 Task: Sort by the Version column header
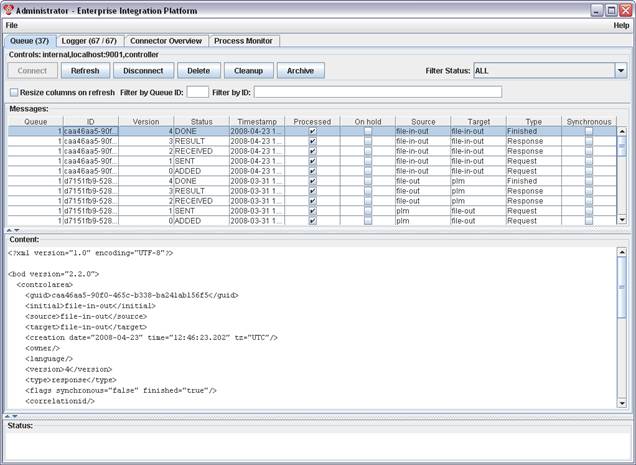pyautogui.click(x=146, y=121)
